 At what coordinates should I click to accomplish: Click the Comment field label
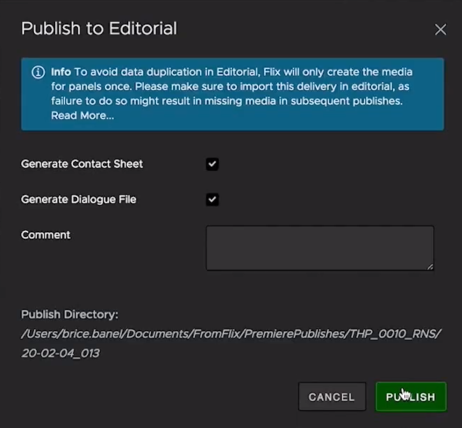[46, 235]
